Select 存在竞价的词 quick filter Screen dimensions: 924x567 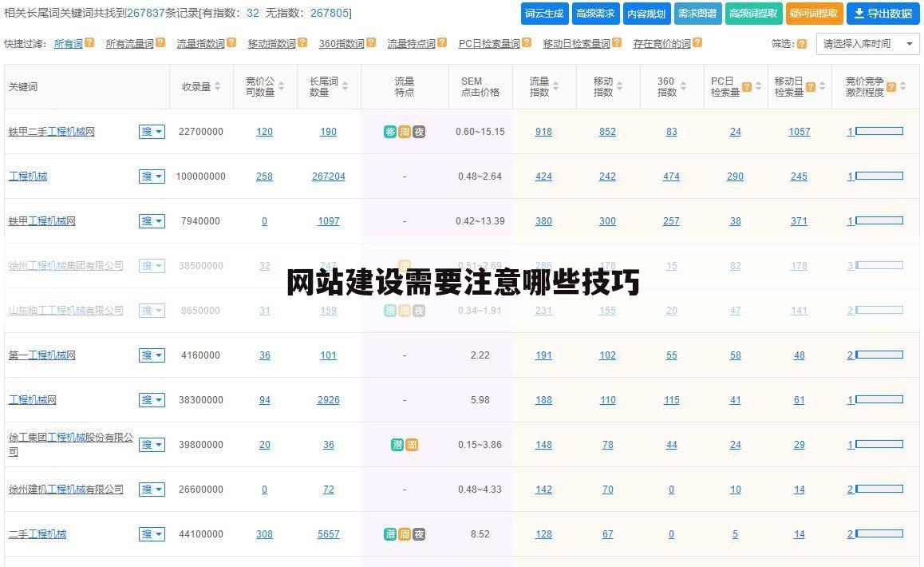pyautogui.click(x=661, y=44)
